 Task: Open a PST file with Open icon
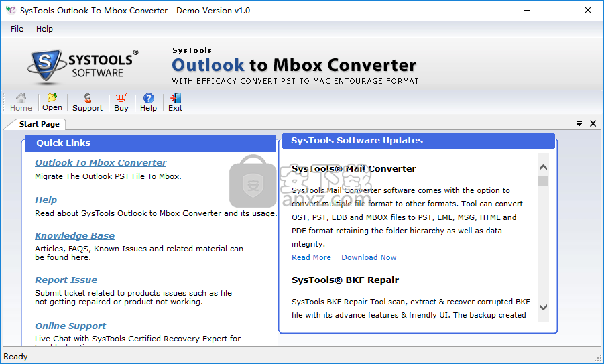pos(52,102)
